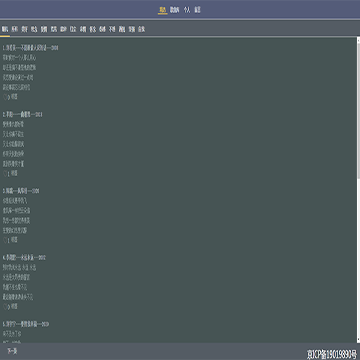Viewport: 360px width, 360px height.
Task: Open the details link beside entry 1's heart
Action: point(14,97)
